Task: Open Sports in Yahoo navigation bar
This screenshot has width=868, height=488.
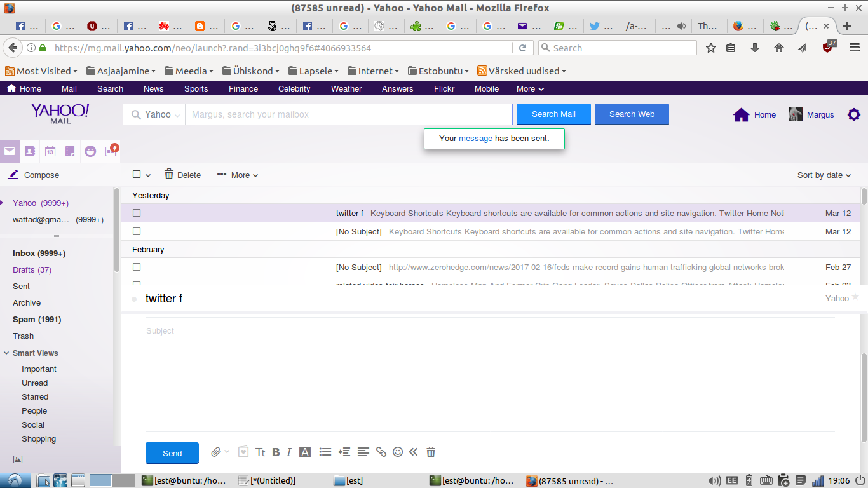Action: point(196,89)
